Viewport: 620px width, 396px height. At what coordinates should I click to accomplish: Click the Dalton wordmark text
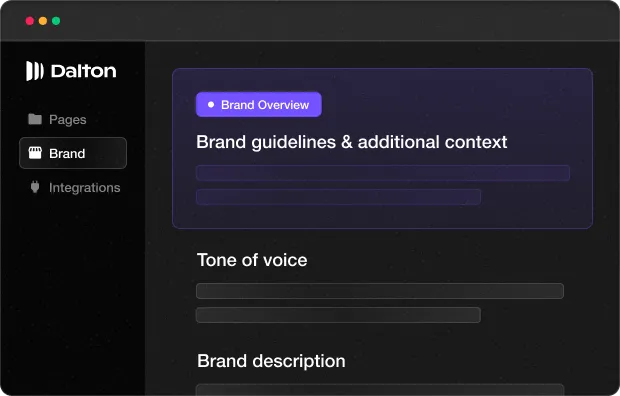83,72
